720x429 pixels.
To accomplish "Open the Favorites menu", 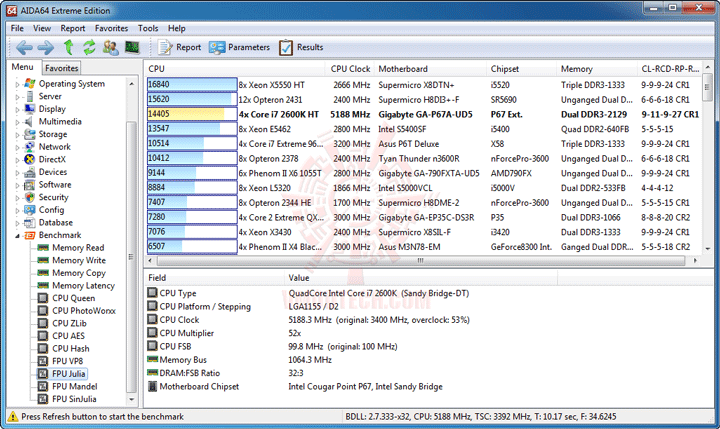I will coord(112,28).
